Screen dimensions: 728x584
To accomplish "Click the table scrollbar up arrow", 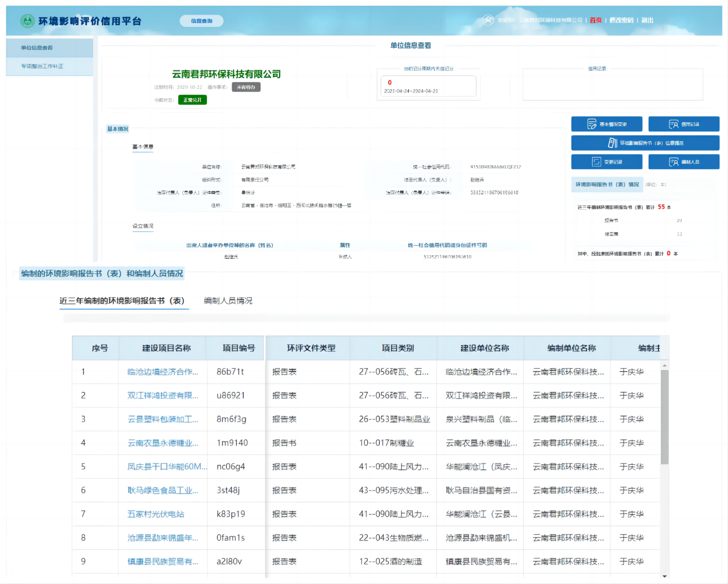I will pos(665,366).
